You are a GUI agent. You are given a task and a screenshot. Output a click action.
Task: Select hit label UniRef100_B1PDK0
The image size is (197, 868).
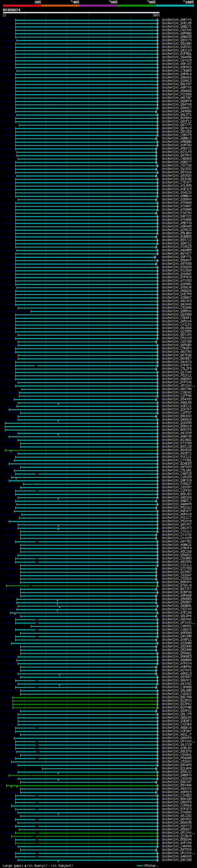click(x=177, y=118)
